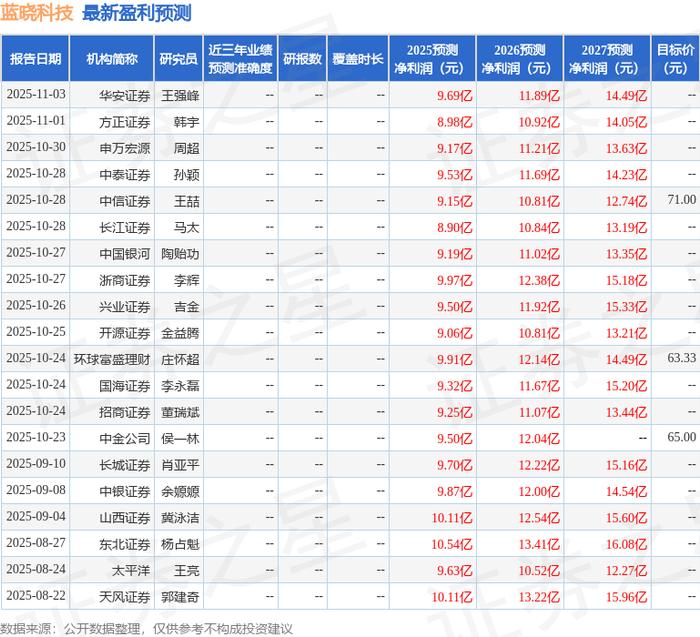This screenshot has width=700, height=637.
Task: Click the 蓝晓科技 title text
Action: pyautogui.click(x=37, y=13)
